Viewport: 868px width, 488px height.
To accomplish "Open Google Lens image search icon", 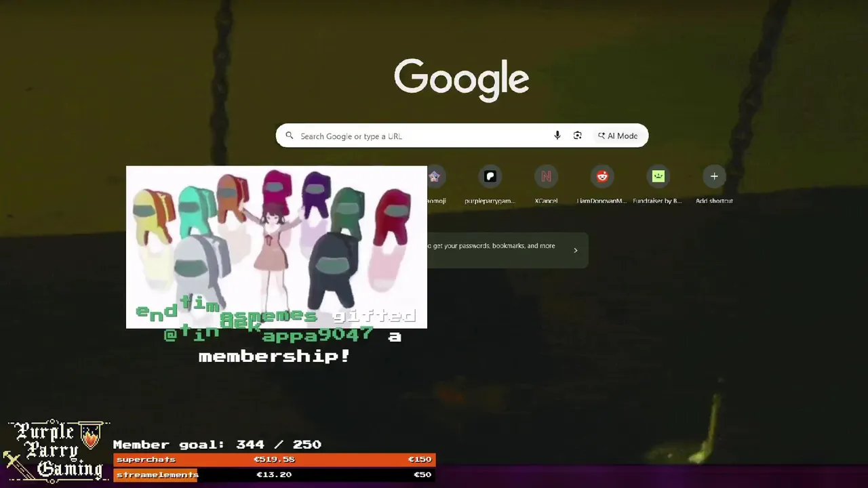I will point(578,136).
